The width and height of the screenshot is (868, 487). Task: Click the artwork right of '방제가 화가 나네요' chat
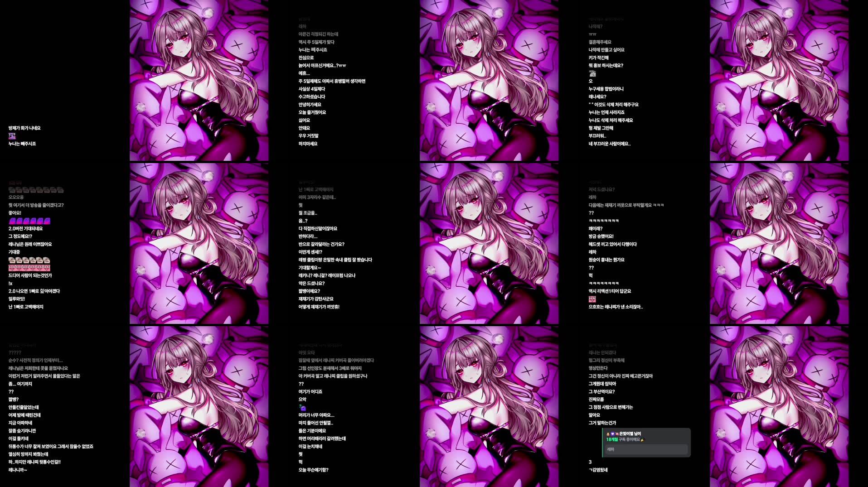[x=199, y=80]
